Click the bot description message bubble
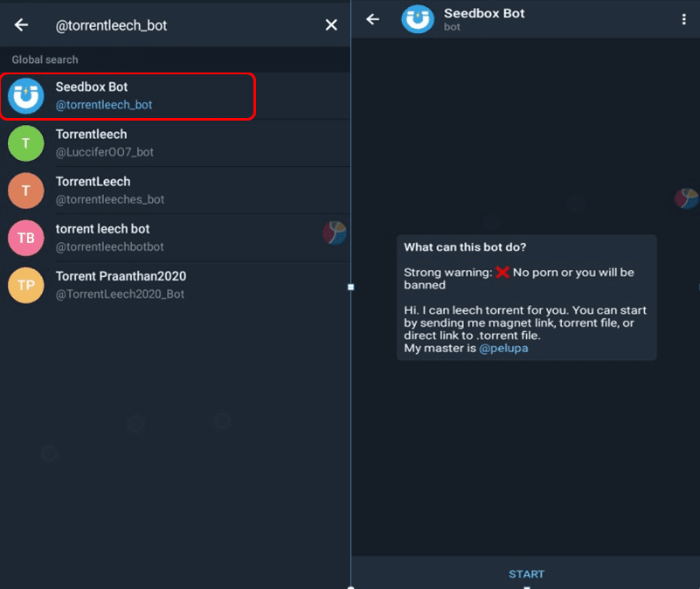 526,297
